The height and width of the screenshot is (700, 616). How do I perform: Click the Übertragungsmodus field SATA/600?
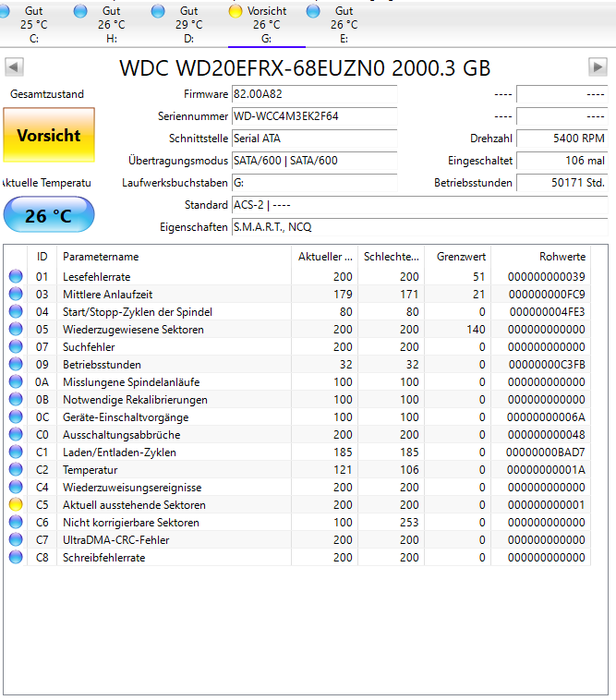[314, 161]
